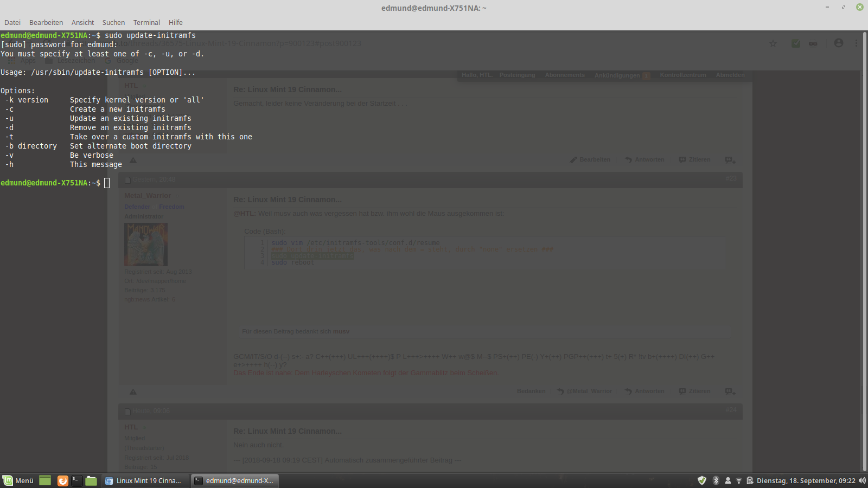Open the volume sound applet
This screenshot has width=868, height=488.
coord(862,480)
